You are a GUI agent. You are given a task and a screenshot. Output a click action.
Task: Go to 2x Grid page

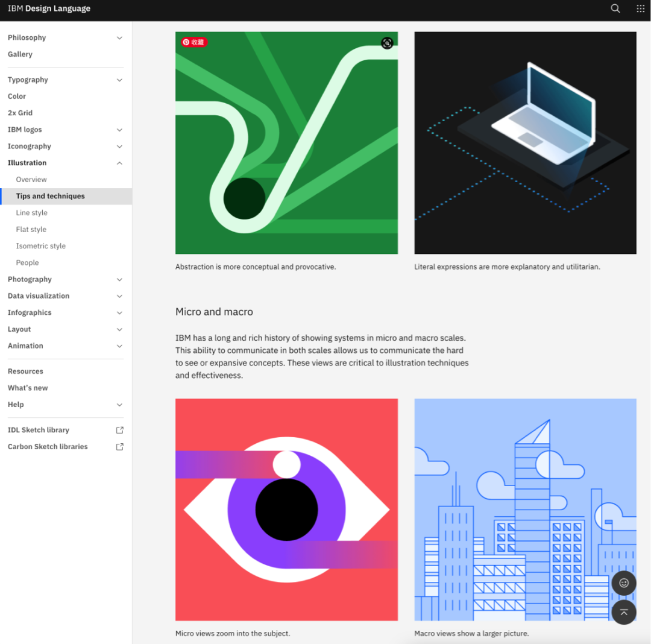coord(20,113)
